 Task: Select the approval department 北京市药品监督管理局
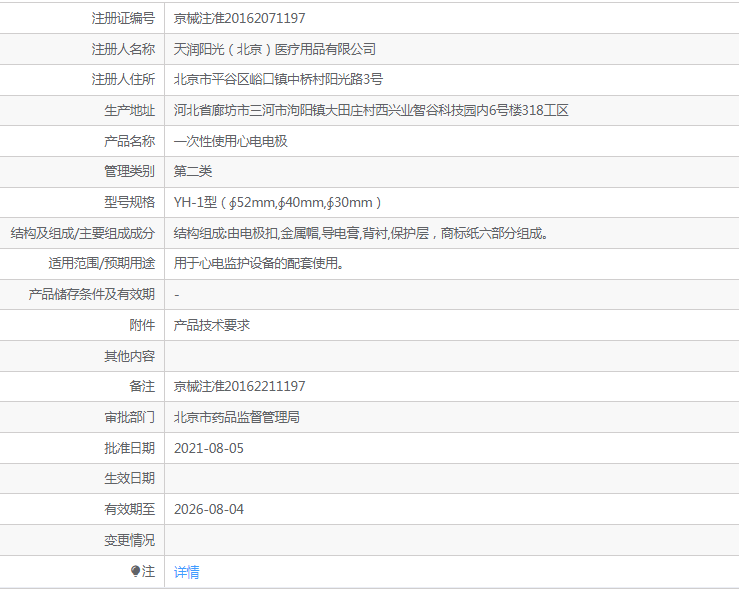[x=237, y=417]
